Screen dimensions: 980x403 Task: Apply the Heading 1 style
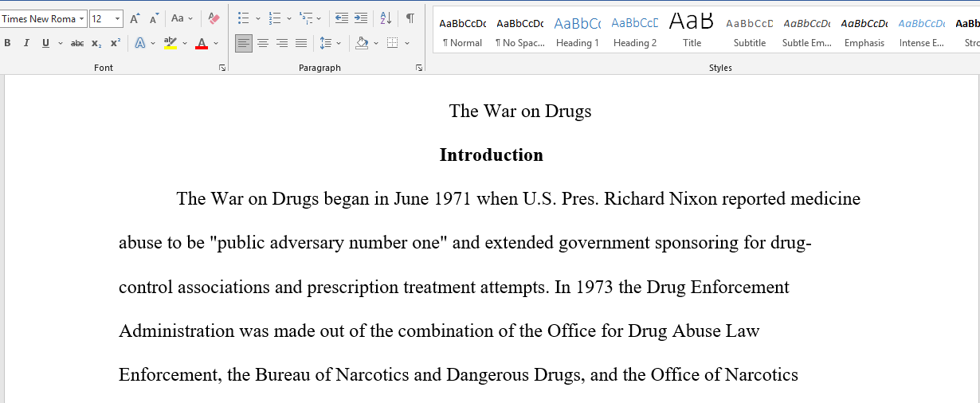(578, 32)
